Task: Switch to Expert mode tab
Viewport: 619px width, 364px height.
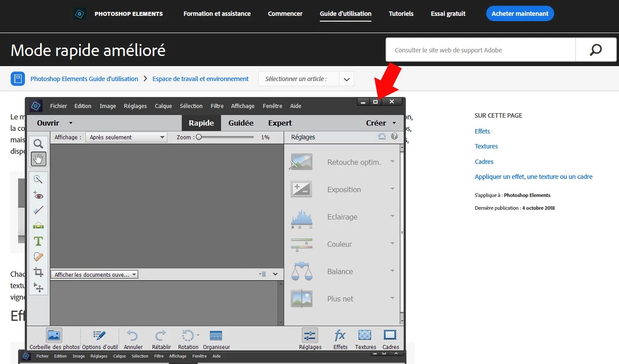Action: click(280, 123)
